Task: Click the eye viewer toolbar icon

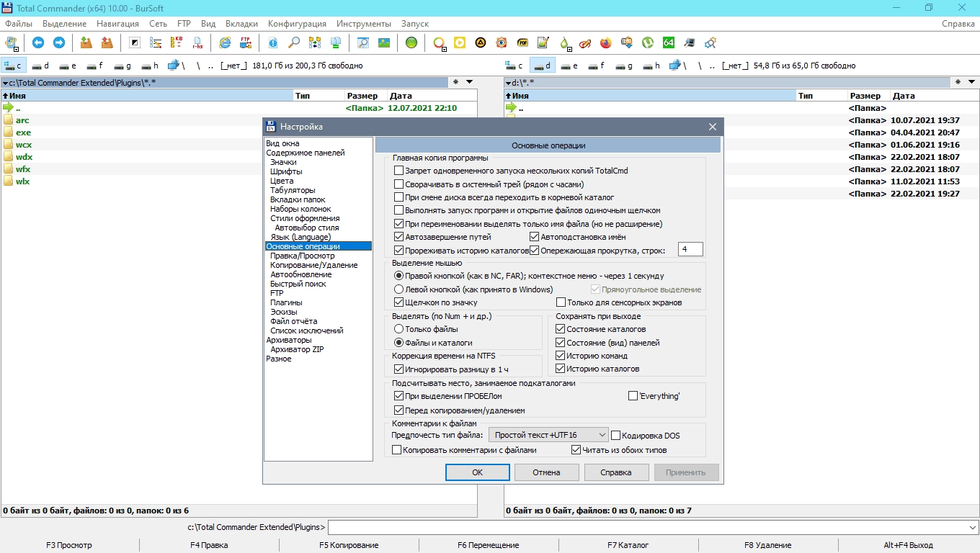Action: [502, 42]
